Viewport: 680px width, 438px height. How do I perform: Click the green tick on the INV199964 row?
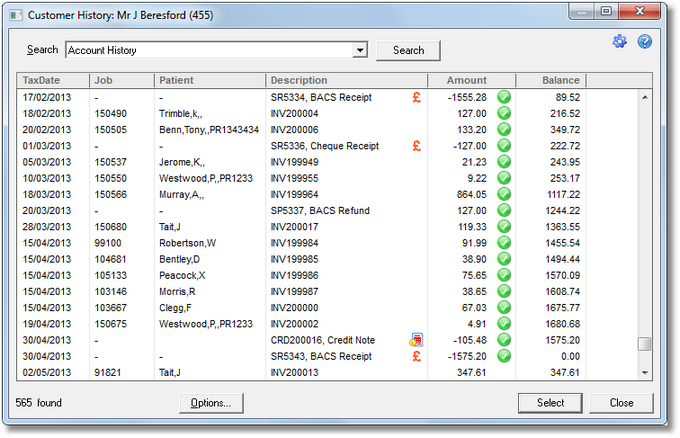[x=504, y=194]
